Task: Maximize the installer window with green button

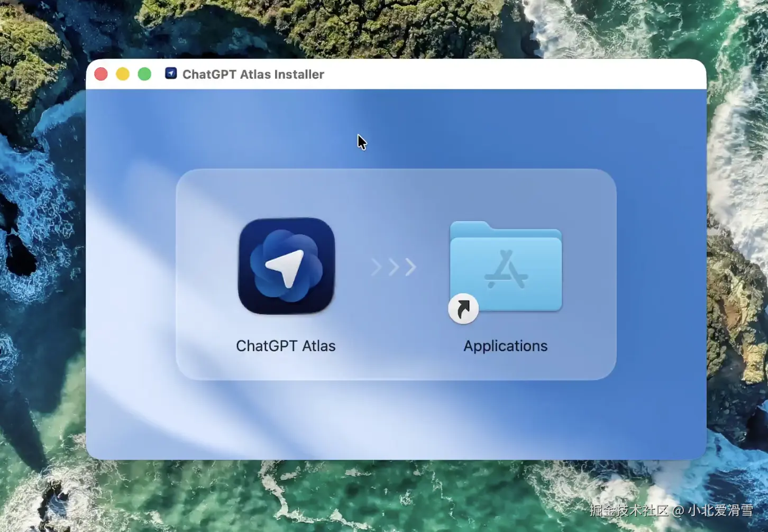Action: tap(144, 74)
